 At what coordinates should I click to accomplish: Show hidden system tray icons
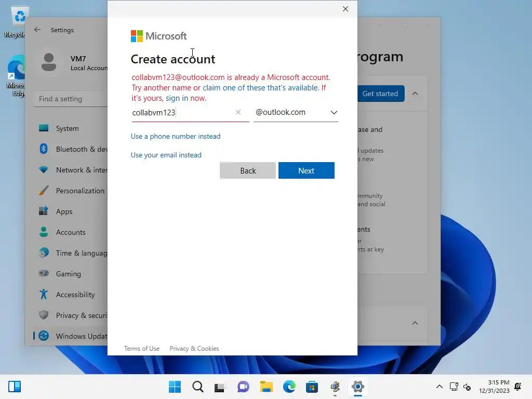(440, 387)
